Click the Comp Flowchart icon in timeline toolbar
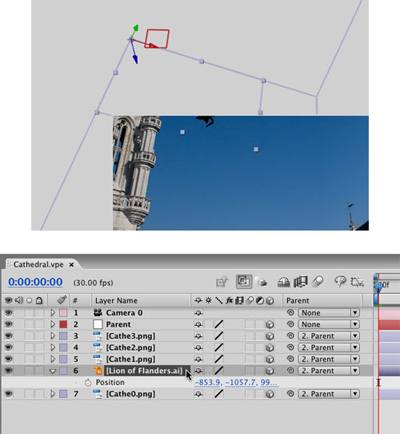The height and width of the screenshot is (434, 400). coord(222,282)
